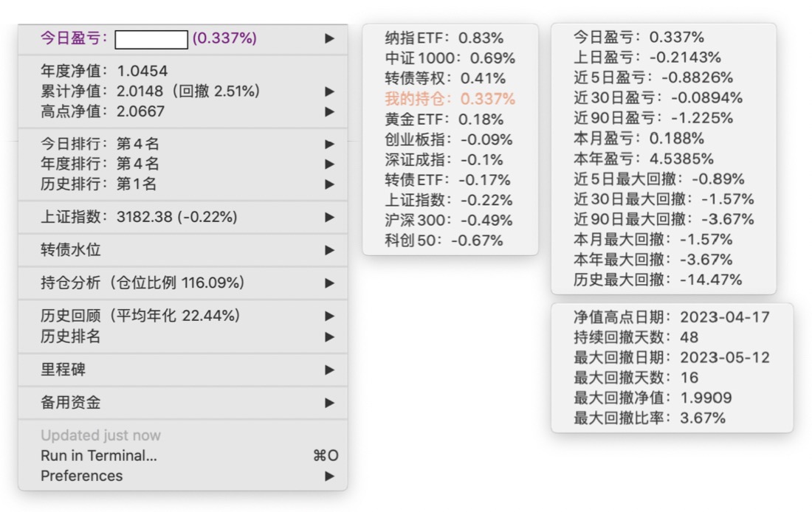Click Run in Terminal… menu item
Image resolution: width=812 pixels, height=512 pixels.
99,456
